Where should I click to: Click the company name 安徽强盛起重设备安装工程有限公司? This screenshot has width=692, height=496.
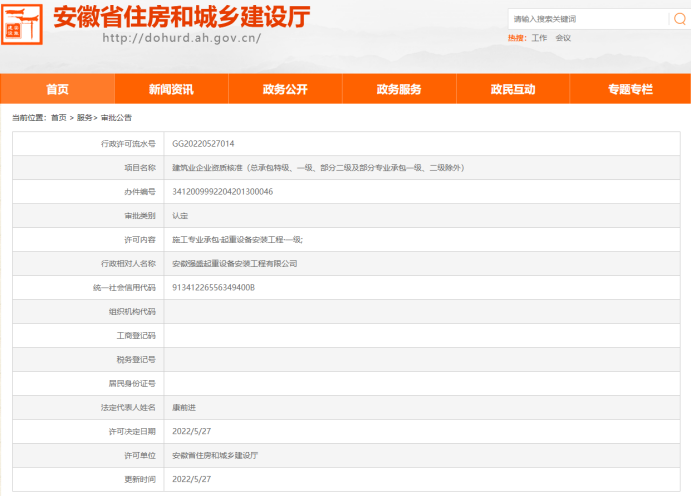(x=235, y=263)
